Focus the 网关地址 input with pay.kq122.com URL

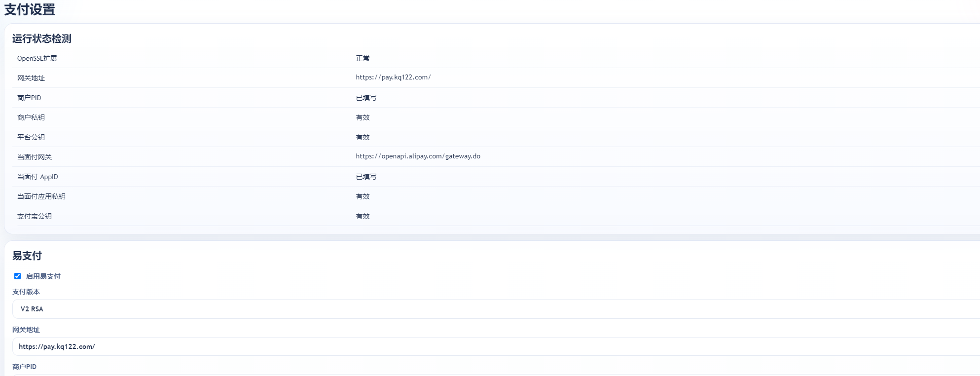493,346
